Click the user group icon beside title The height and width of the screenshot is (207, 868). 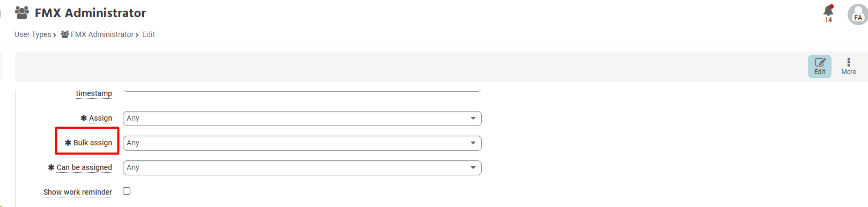click(22, 12)
